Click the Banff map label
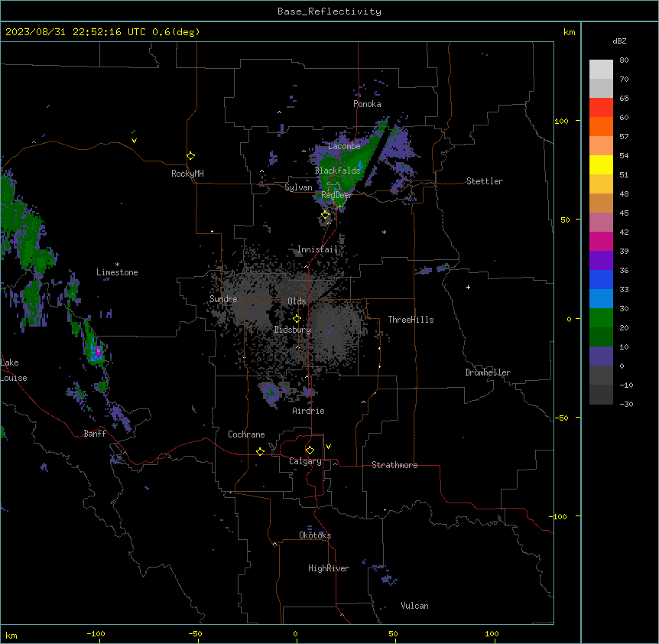The image size is (659, 644). [x=95, y=434]
